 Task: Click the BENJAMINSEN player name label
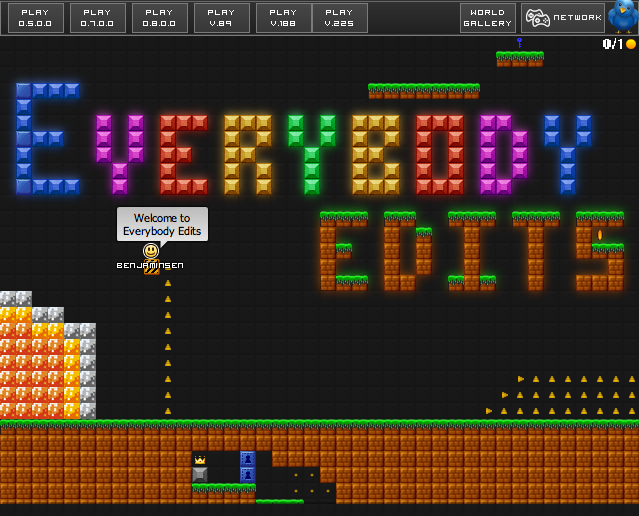[x=150, y=265]
